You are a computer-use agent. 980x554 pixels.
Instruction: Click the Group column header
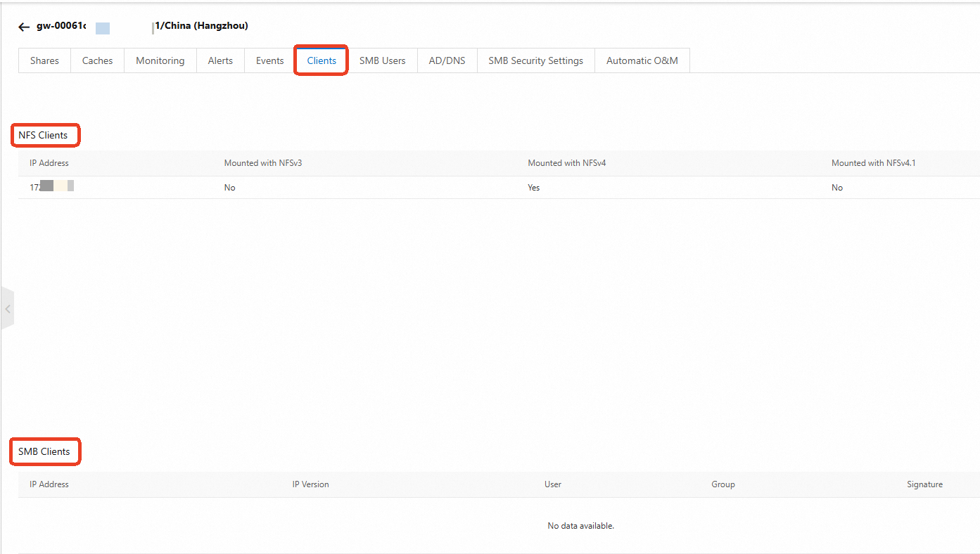click(723, 484)
